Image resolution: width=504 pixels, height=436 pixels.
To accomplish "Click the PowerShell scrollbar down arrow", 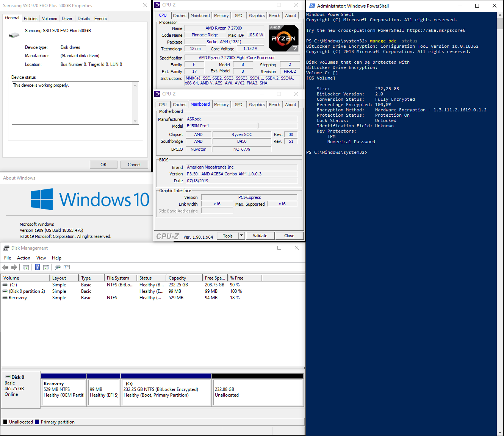I will (500, 432).
